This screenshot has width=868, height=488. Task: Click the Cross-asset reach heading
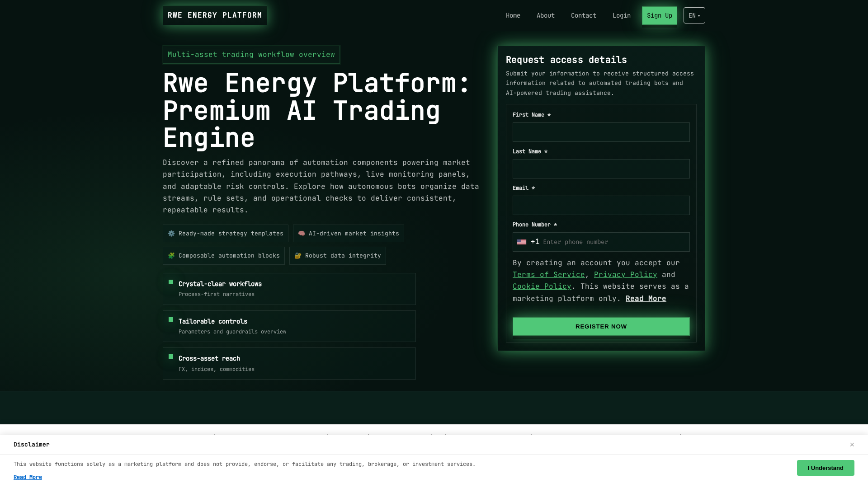click(x=209, y=358)
